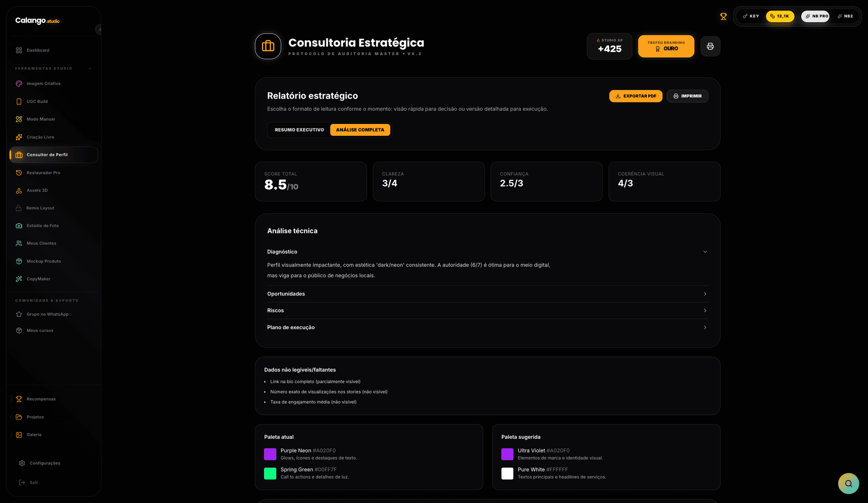Click the Calango studio logo
Viewport: 868px width, 503px height.
tap(38, 20)
